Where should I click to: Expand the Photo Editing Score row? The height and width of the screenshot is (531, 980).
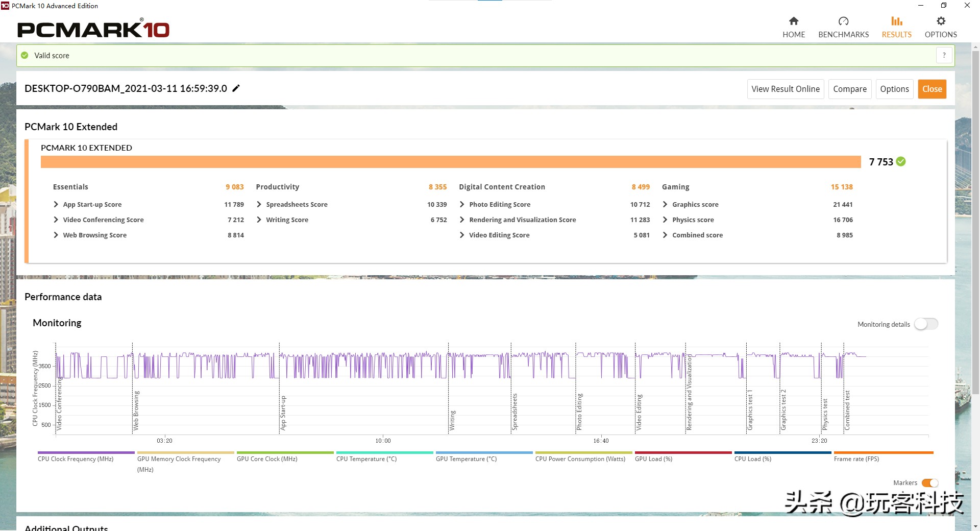coord(462,204)
